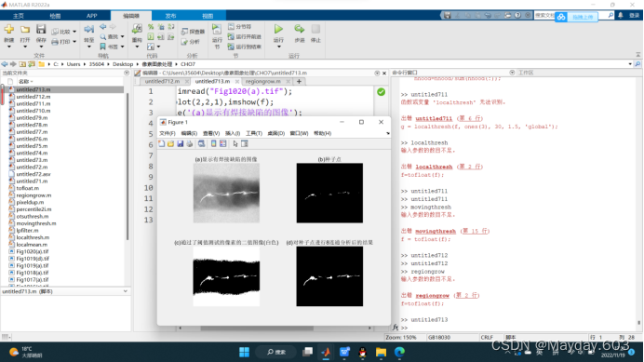Open the Compare (比较) dropdown arrow
The image size is (644, 362).
point(74,32)
